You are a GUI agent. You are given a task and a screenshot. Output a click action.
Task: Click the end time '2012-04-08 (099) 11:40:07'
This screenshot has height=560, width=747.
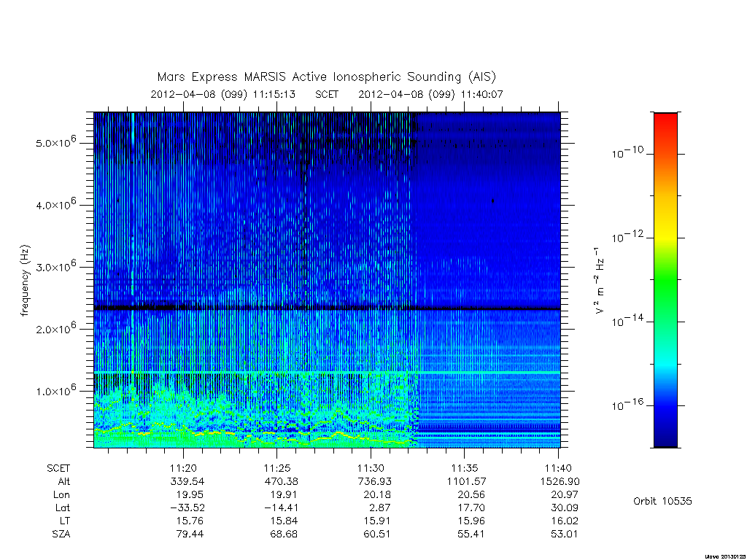[430, 94]
